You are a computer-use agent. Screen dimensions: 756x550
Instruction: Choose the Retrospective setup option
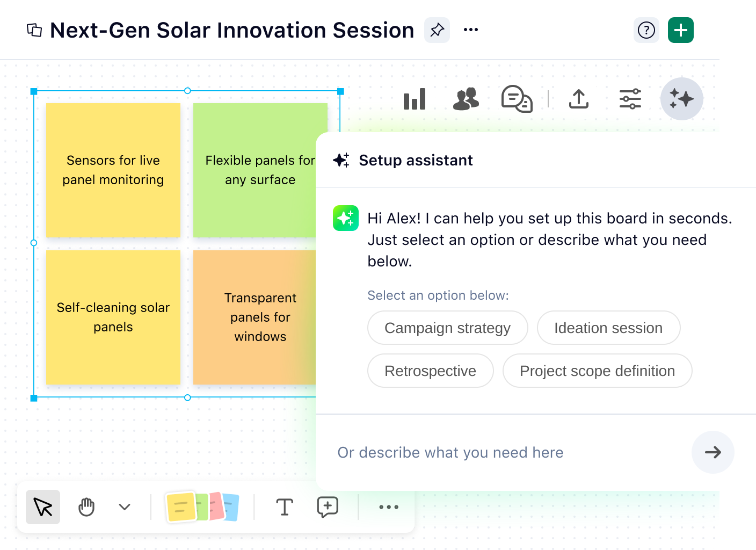430,371
